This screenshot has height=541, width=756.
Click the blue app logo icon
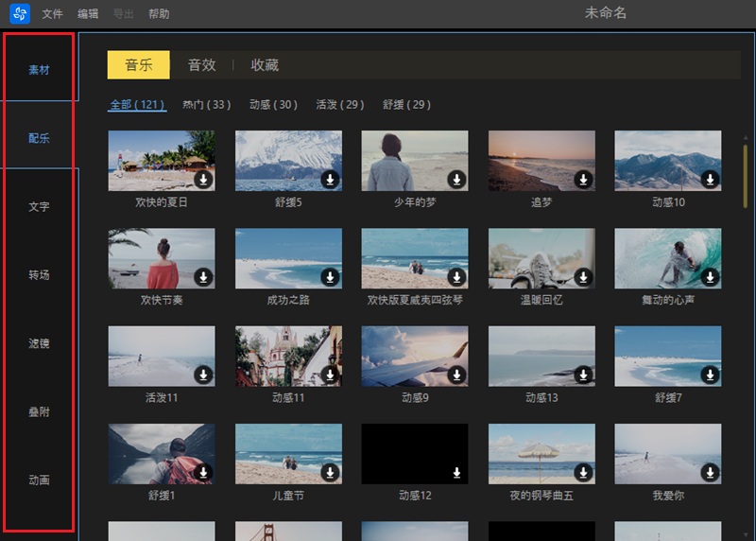click(x=20, y=13)
